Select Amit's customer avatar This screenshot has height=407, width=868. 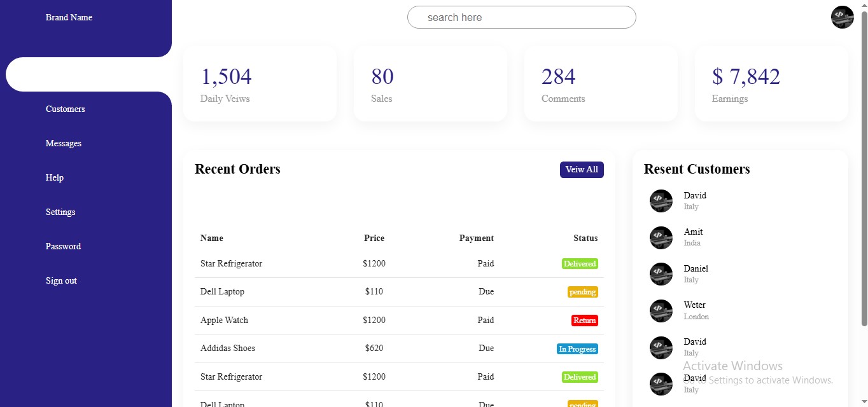[x=661, y=238]
